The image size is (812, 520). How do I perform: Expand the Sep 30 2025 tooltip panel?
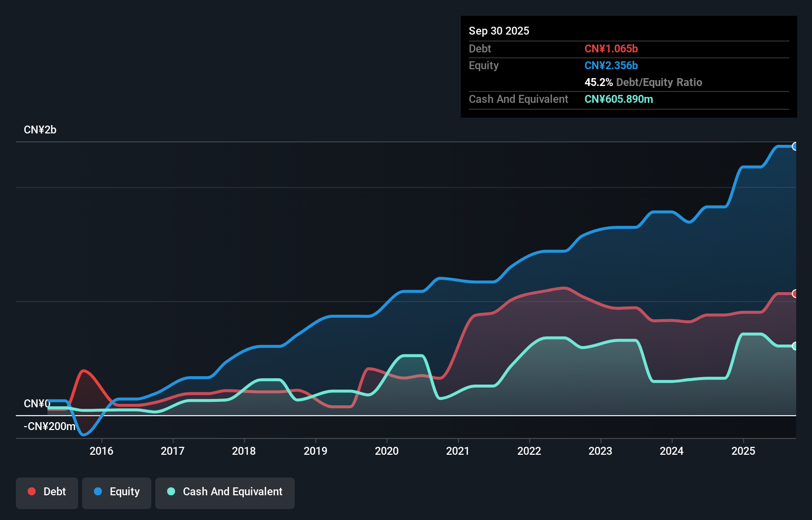tap(499, 31)
